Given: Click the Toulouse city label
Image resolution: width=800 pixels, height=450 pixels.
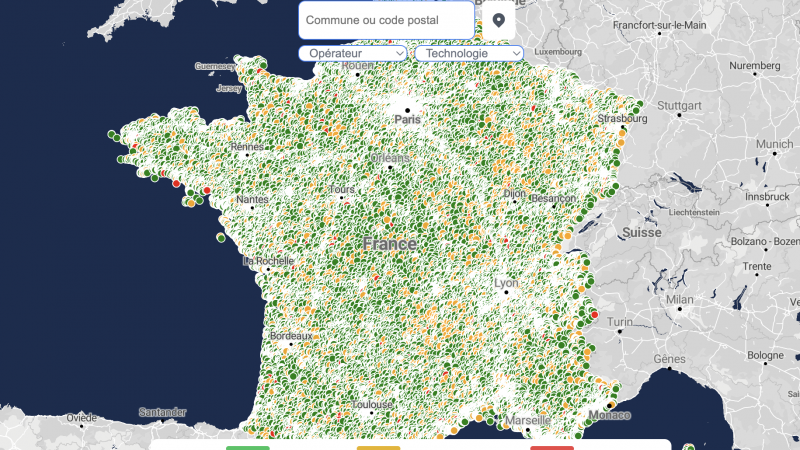Looking at the screenshot, I should point(372,405).
